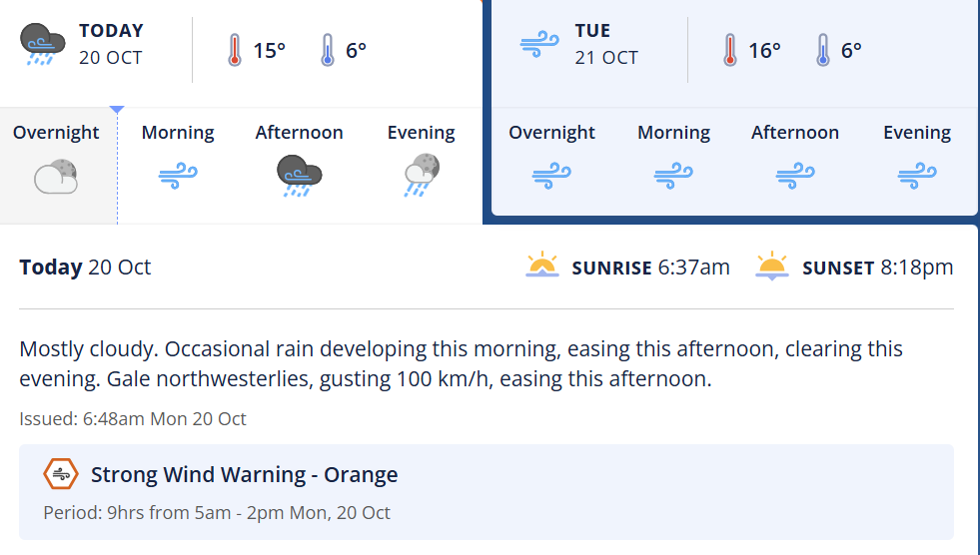Click today's Evening moon rain icon

(422, 175)
